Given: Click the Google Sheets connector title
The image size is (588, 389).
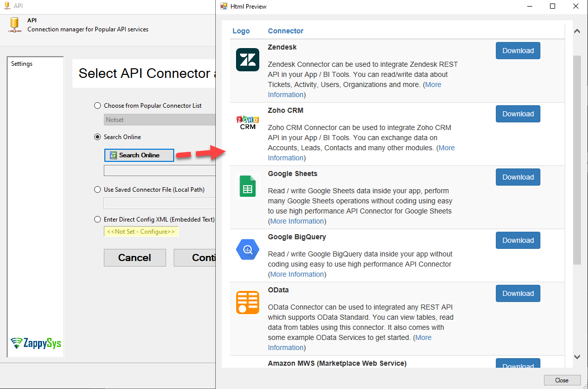Looking at the screenshot, I should pyautogui.click(x=293, y=174).
